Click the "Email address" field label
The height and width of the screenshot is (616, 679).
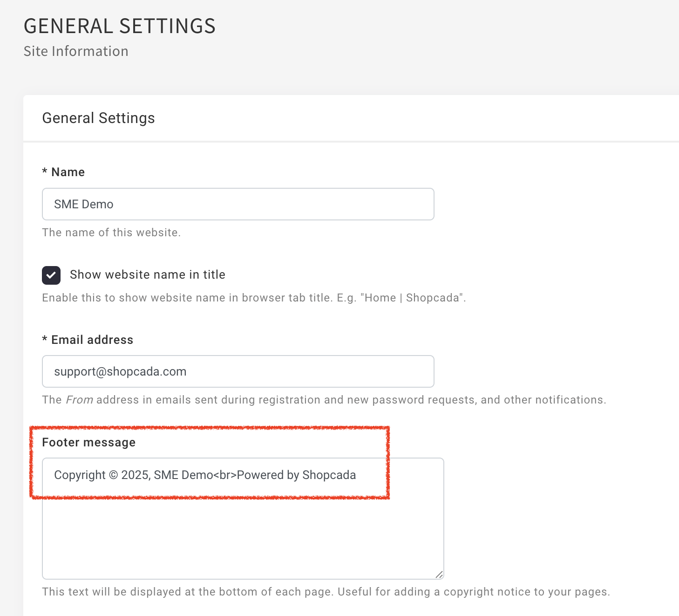[x=92, y=340]
